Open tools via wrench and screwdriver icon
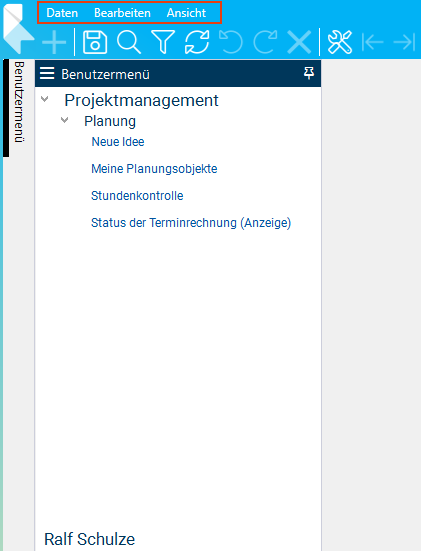 [x=339, y=42]
